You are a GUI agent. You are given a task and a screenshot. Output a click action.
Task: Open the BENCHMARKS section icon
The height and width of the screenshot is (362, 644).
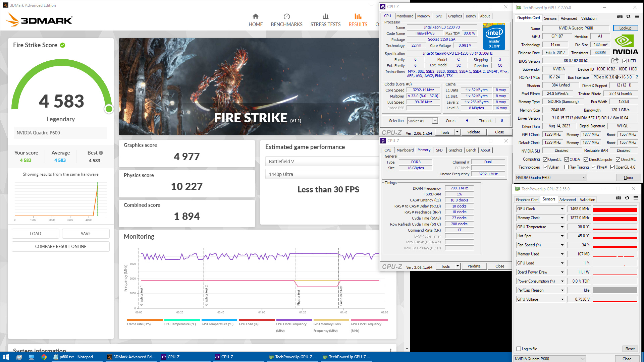coord(286,16)
